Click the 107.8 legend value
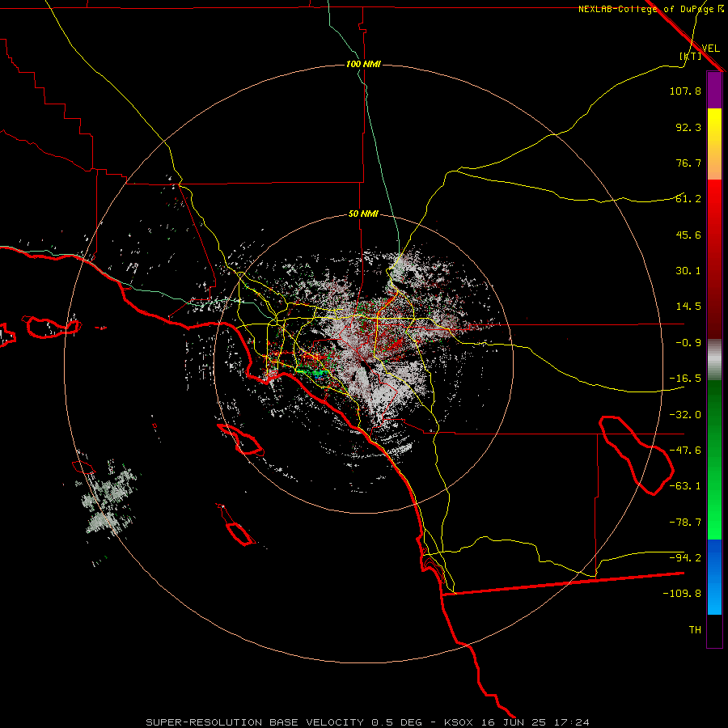Screen dimensions: 728x728 pyautogui.click(x=685, y=91)
